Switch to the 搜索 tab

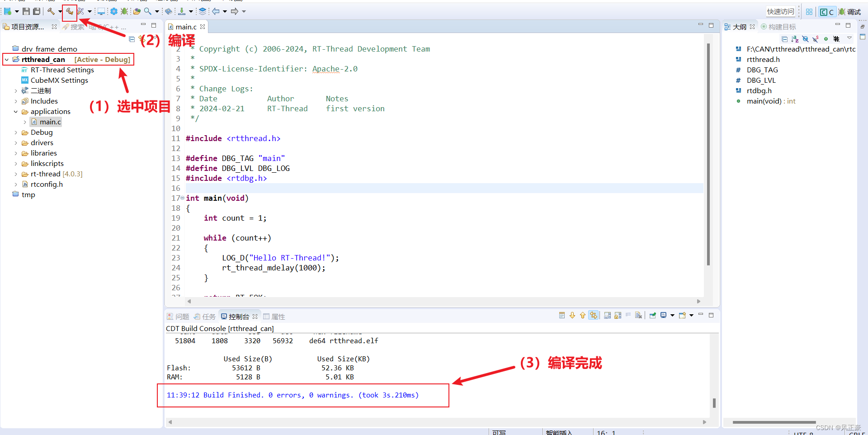pyautogui.click(x=74, y=27)
